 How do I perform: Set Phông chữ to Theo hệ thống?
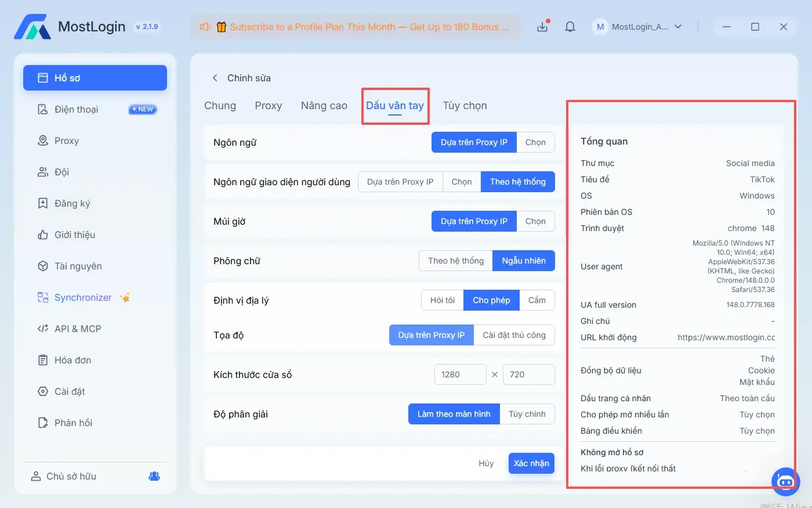[x=456, y=261]
